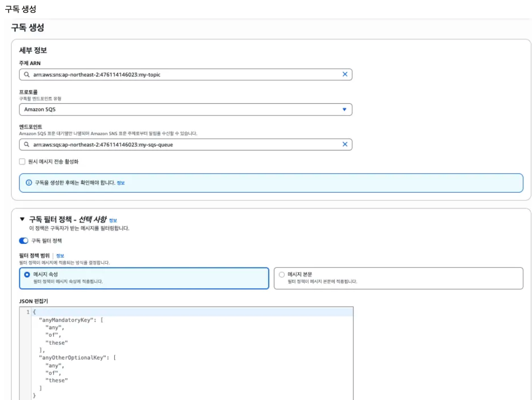Clear the topic ARN field with X icon

coord(345,74)
